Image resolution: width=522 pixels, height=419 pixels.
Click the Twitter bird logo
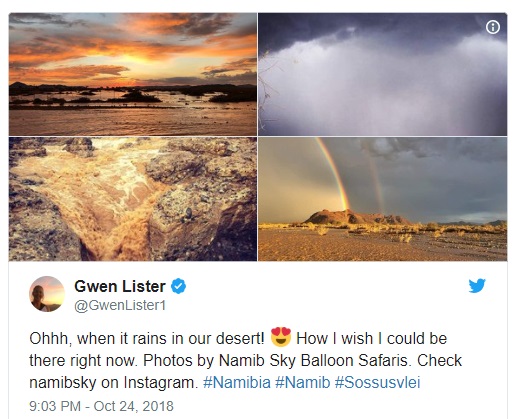pyautogui.click(x=477, y=286)
